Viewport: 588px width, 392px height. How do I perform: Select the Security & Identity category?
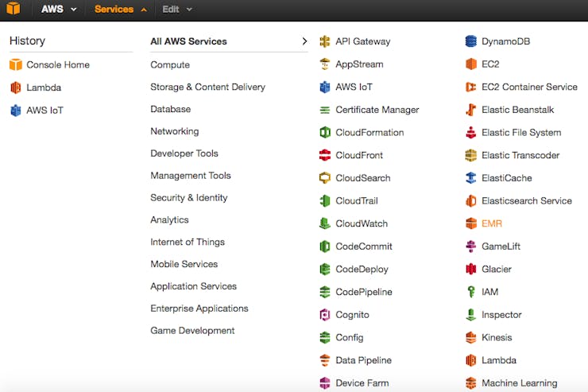[x=188, y=198]
